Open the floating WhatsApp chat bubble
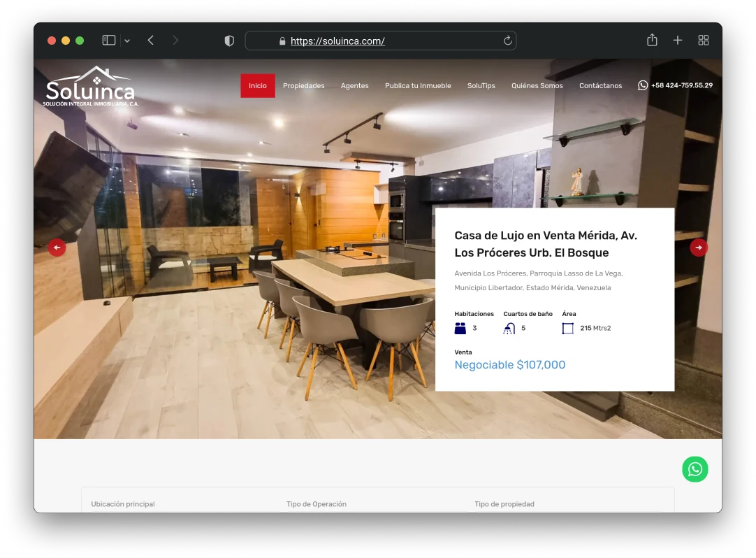Screen dimensions: 756x558 coord(695,469)
